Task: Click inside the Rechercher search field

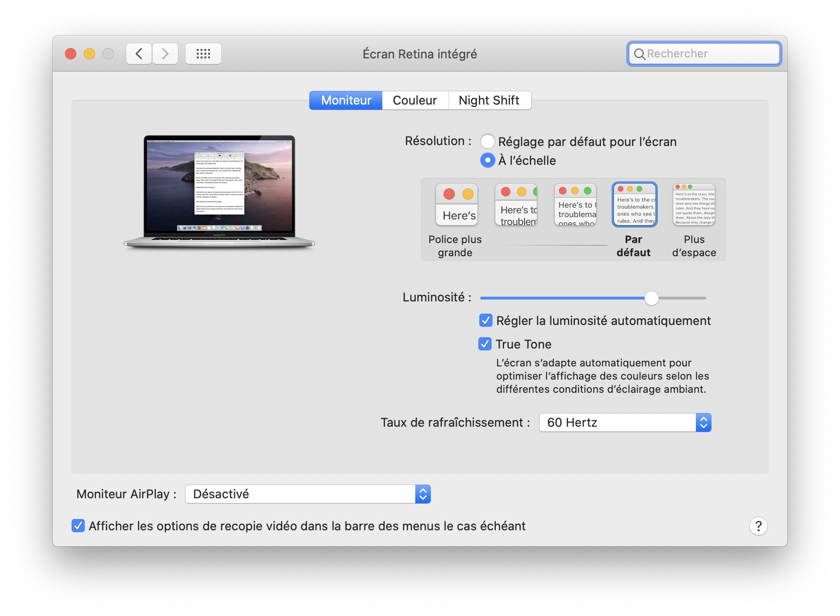Action: click(692, 54)
